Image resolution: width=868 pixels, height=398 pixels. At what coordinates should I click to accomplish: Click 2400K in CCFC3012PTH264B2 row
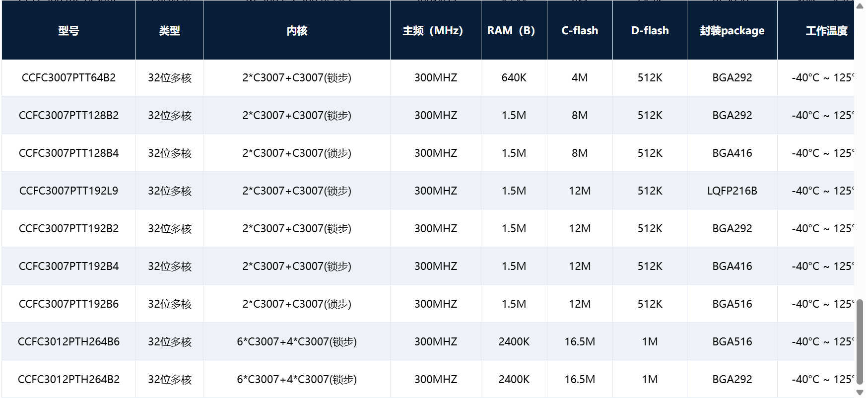click(514, 380)
